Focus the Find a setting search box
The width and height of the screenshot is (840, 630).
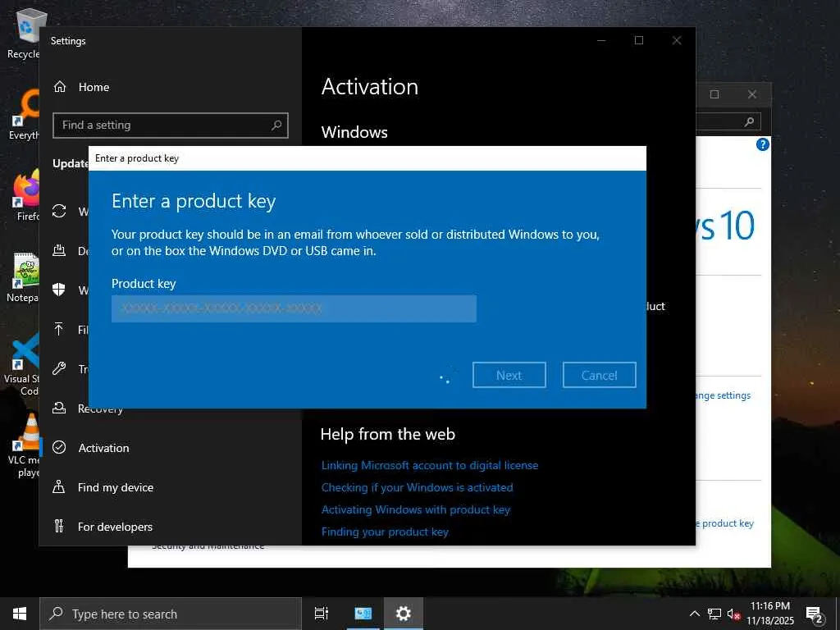pos(171,126)
